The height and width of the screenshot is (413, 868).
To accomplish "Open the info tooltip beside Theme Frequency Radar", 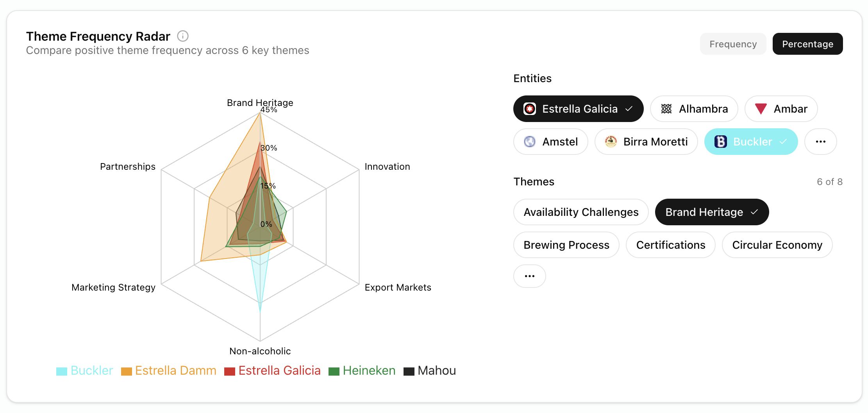I will (x=183, y=36).
